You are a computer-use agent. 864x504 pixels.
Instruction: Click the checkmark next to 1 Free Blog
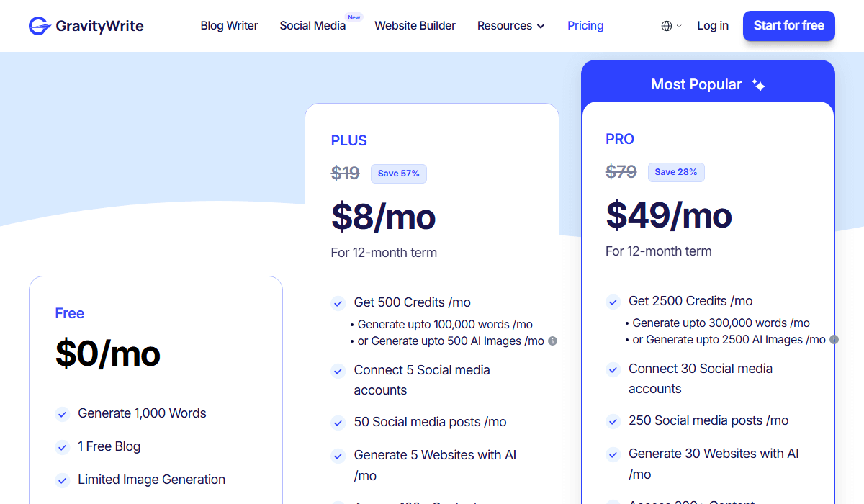click(63, 447)
